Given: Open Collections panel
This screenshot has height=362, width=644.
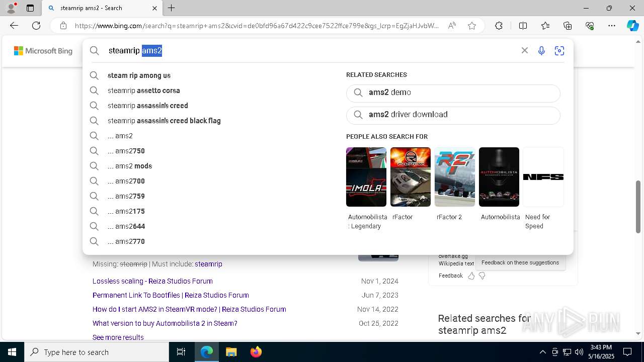Looking at the screenshot, I should tap(568, 26).
